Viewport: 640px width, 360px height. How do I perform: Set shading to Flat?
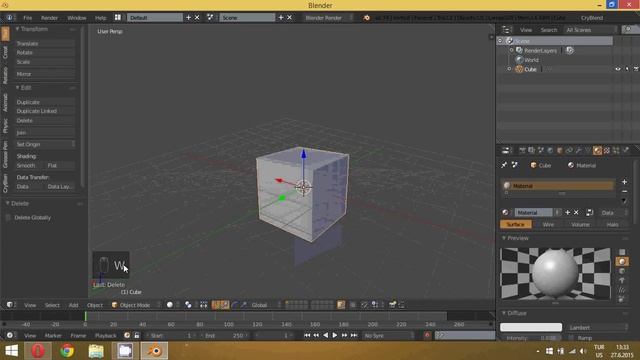coord(60,165)
